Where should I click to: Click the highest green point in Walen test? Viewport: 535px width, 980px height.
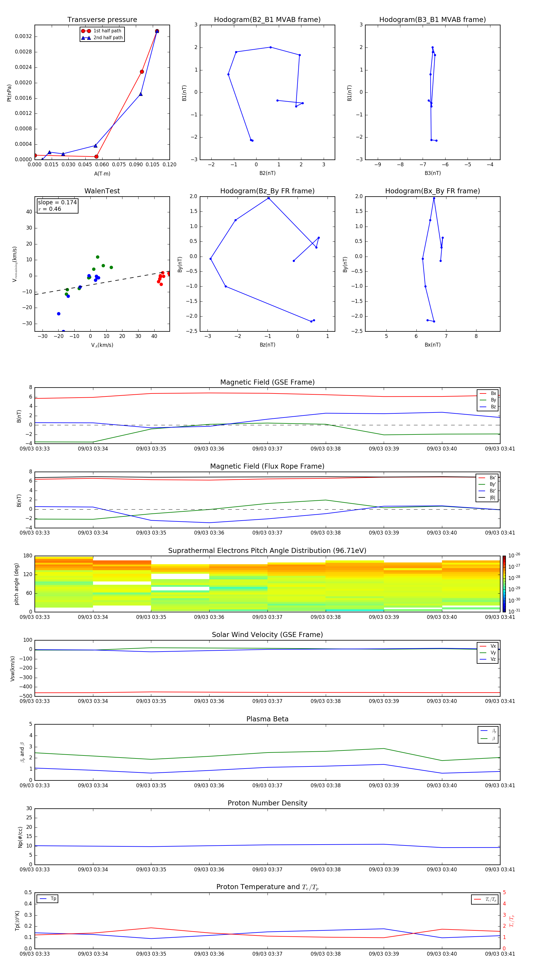[x=97, y=257]
